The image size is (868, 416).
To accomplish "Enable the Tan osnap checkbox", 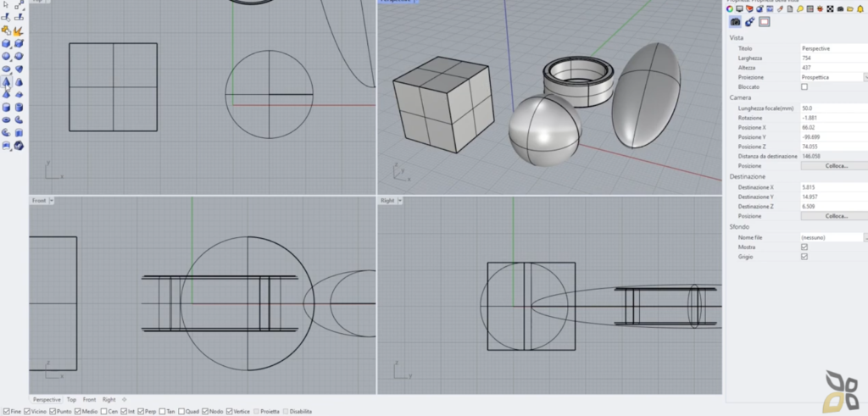I will [162, 412].
